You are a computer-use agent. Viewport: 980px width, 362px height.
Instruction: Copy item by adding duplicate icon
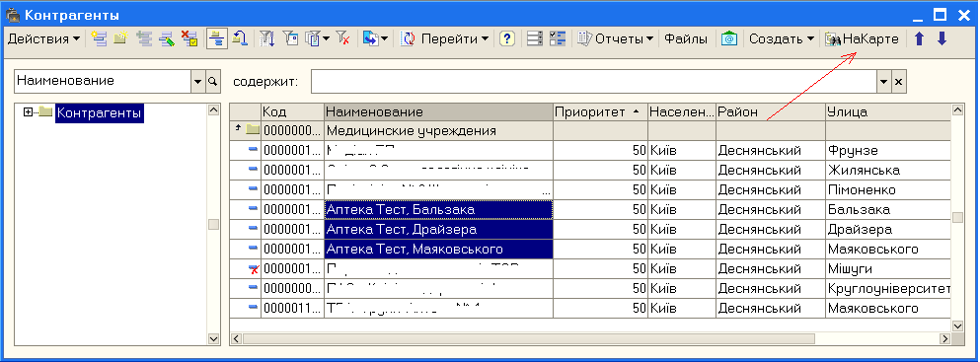[144, 38]
